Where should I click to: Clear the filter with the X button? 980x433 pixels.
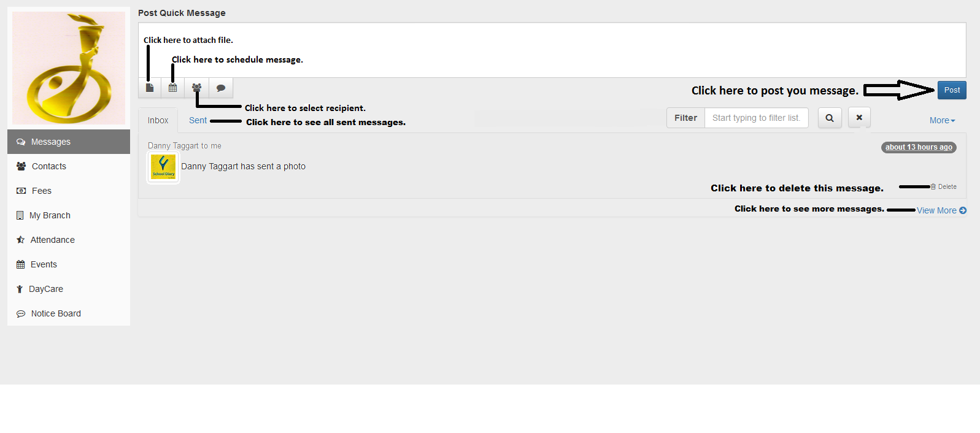pos(859,117)
